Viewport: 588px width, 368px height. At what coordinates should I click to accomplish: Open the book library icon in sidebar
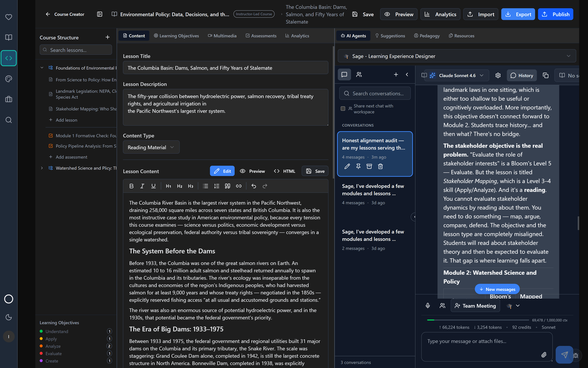coord(8,38)
